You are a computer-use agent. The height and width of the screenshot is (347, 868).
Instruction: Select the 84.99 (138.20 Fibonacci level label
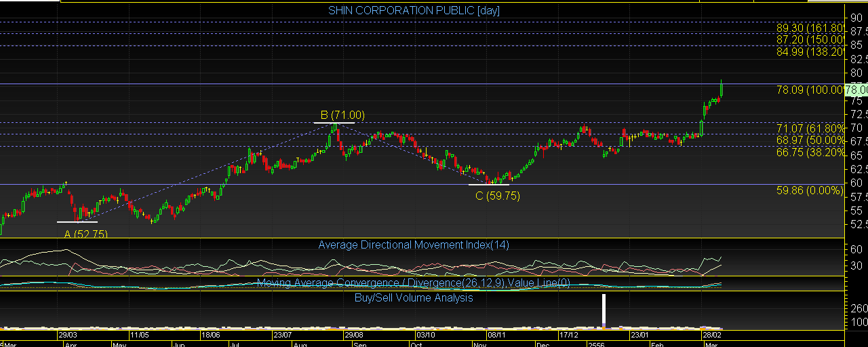tap(810, 52)
